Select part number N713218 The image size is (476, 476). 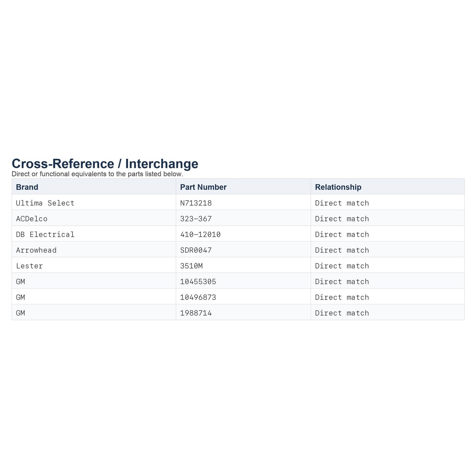tap(196, 203)
